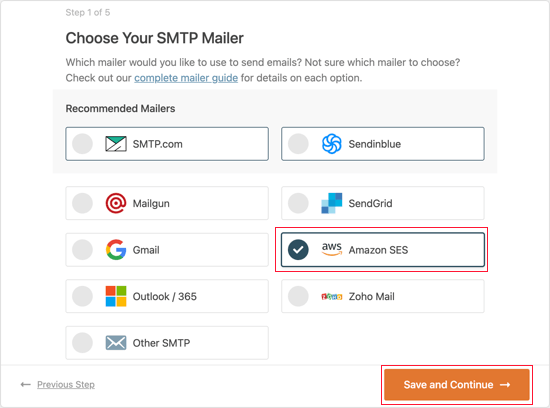Select the Sendinblue radio button
The image size is (550, 408).
click(298, 144)
